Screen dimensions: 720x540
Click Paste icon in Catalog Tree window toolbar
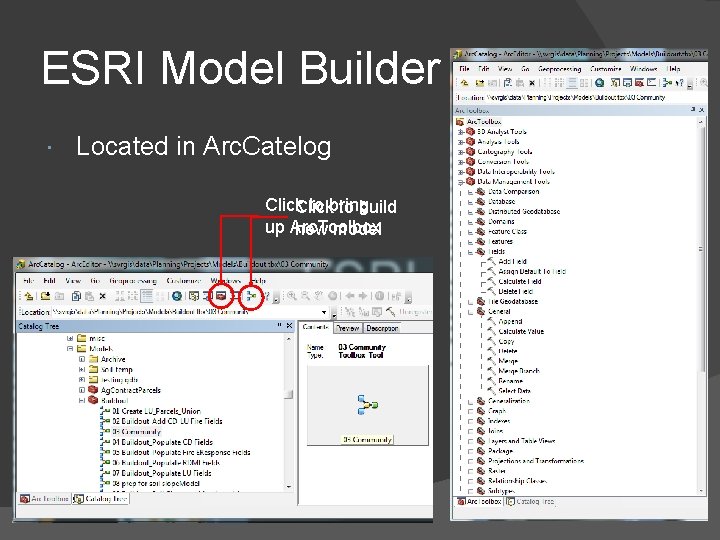point(90,296)
